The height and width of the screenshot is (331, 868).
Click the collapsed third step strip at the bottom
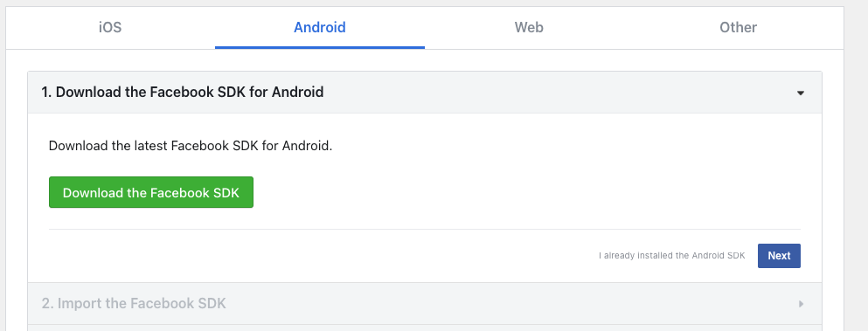click(x=425, y=328)
